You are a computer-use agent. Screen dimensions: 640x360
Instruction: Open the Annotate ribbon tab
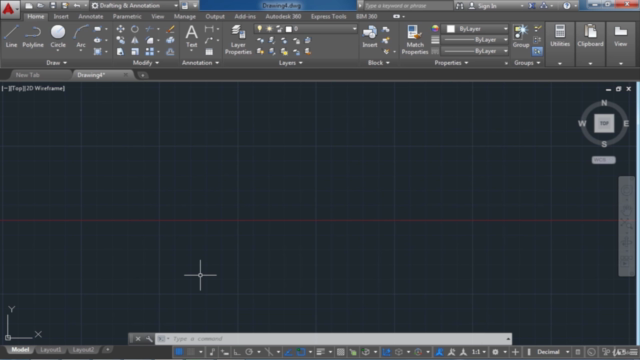pos(91,17)
